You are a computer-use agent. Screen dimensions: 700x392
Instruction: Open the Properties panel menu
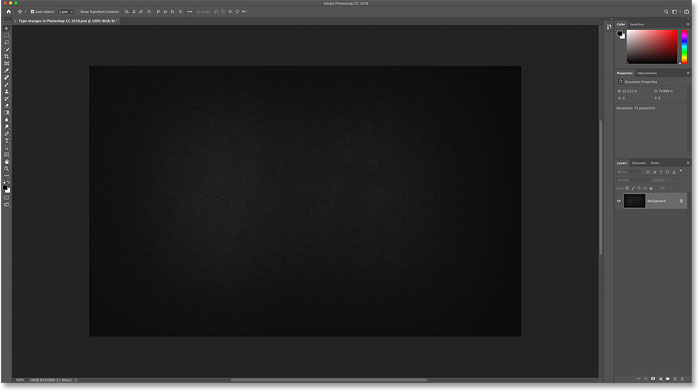pyautogui.click(x=688, y=73)
